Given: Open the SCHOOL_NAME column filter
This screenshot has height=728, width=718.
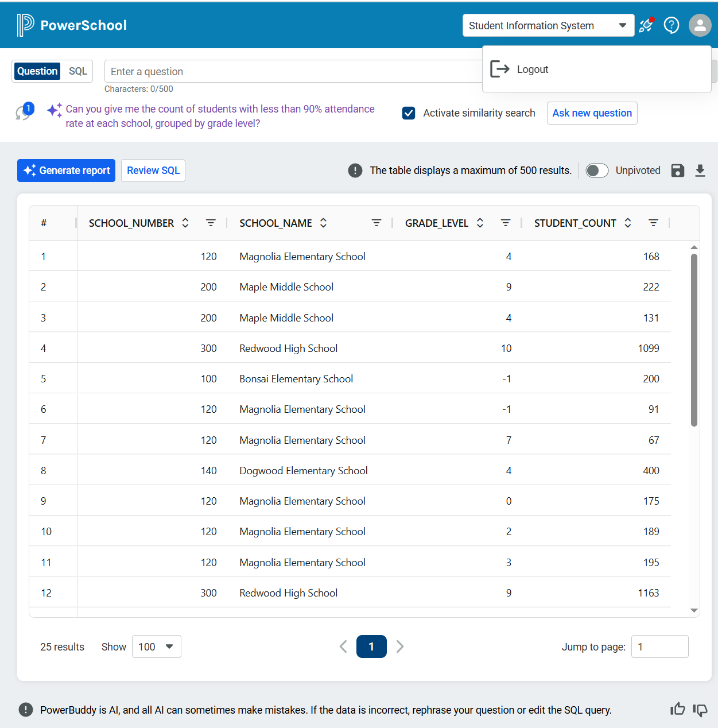Looking at the screenshot, I should [x=377, y=223].
